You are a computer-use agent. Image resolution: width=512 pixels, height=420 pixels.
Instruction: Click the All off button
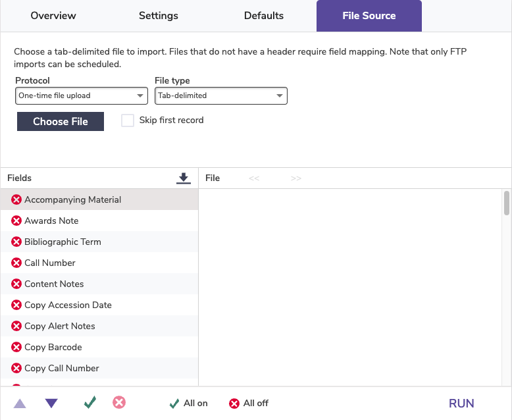coord(249,404)
